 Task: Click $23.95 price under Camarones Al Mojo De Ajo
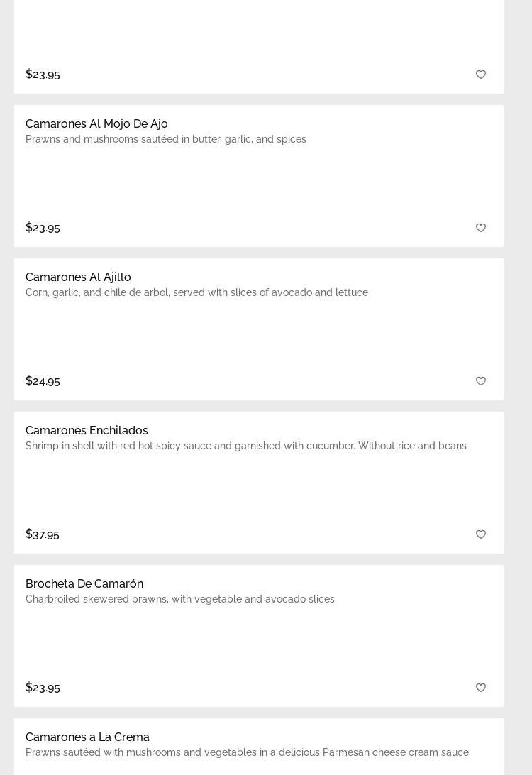click(43, 228)
